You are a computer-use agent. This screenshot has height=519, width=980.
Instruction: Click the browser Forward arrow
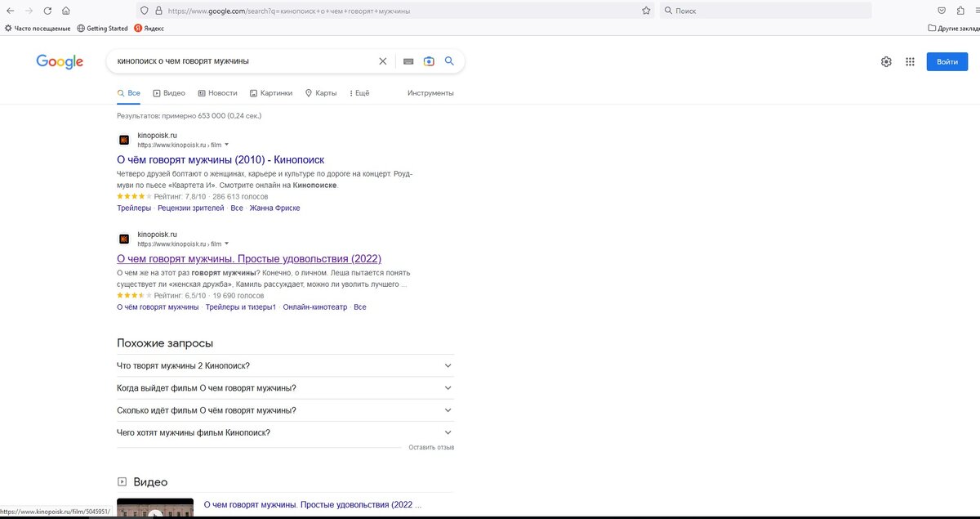(x=29, y=11)
